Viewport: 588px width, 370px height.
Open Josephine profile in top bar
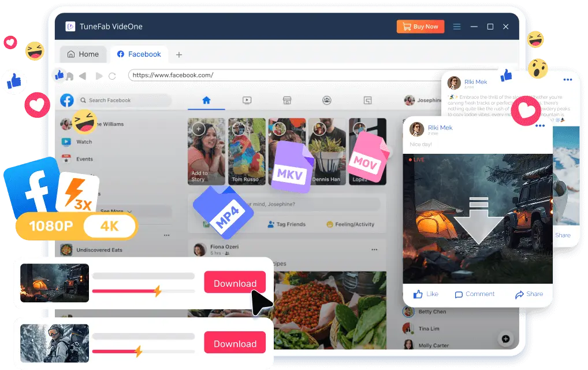point(423,100)
